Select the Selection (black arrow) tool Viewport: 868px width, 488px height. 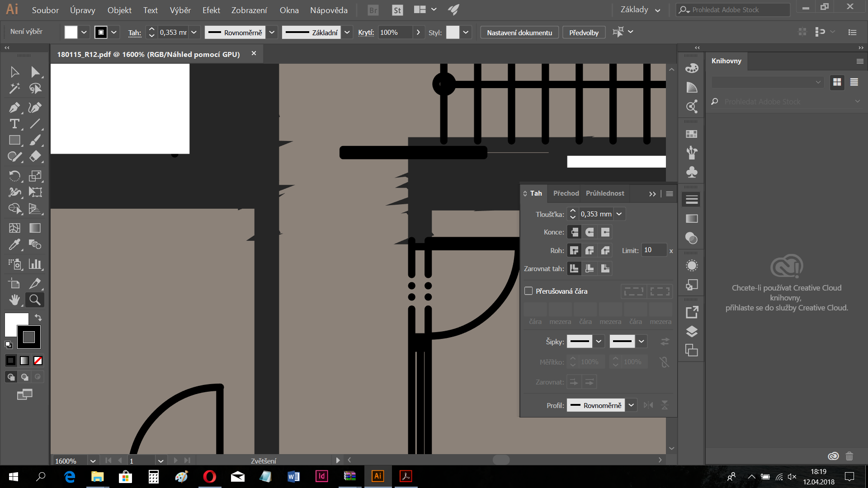coord(14,72)
